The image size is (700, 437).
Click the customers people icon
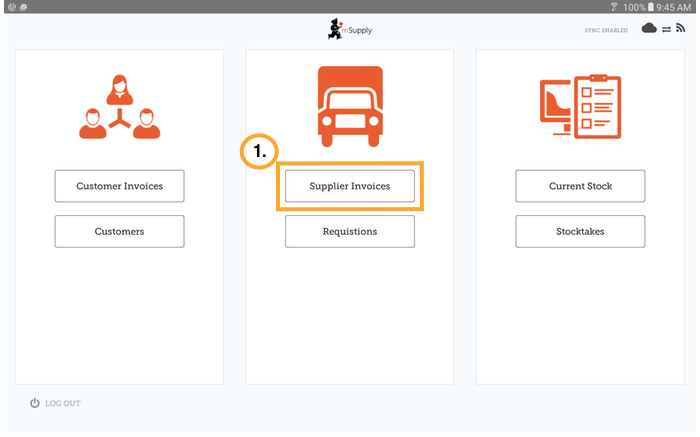119,107
